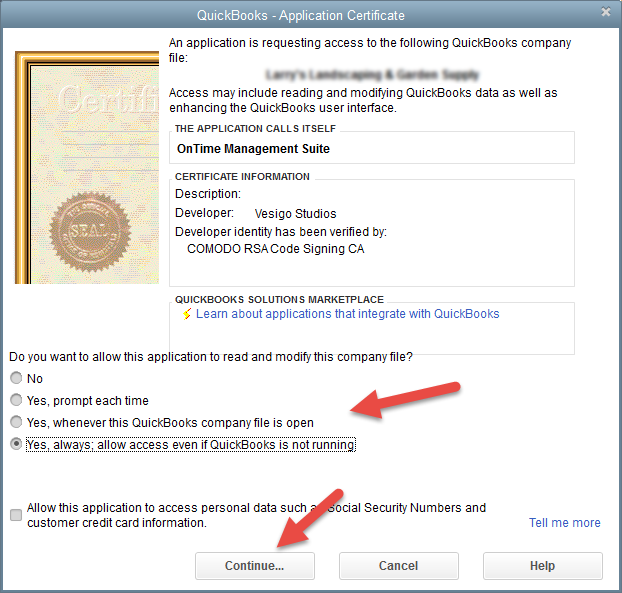Select "Yes, always; allow access" radio button
Screen dimensions: 622x593
[x=16, y=444]
